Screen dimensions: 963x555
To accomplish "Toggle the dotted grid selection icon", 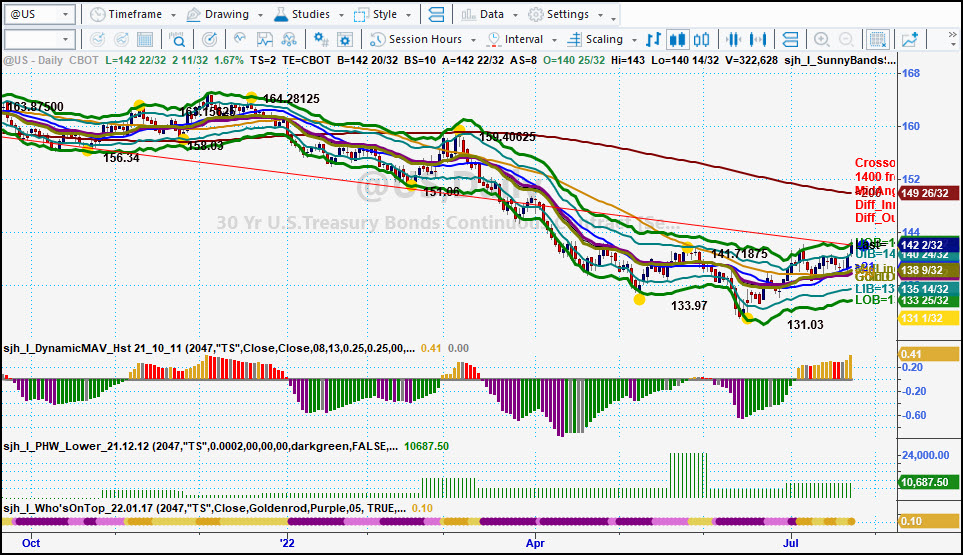I will 878,39.
